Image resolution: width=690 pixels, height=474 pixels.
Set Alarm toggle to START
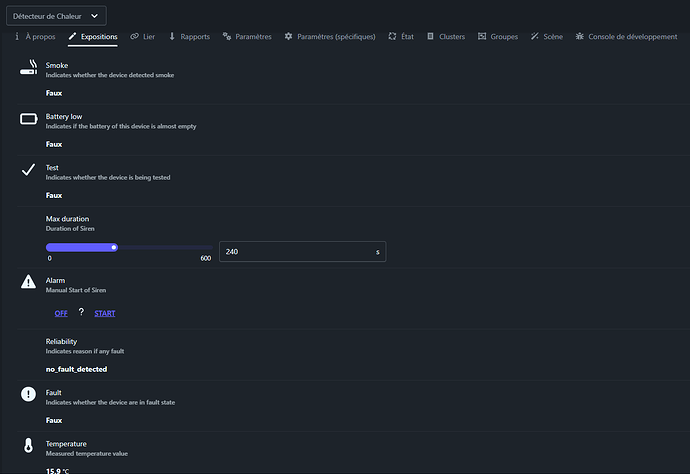105,313
